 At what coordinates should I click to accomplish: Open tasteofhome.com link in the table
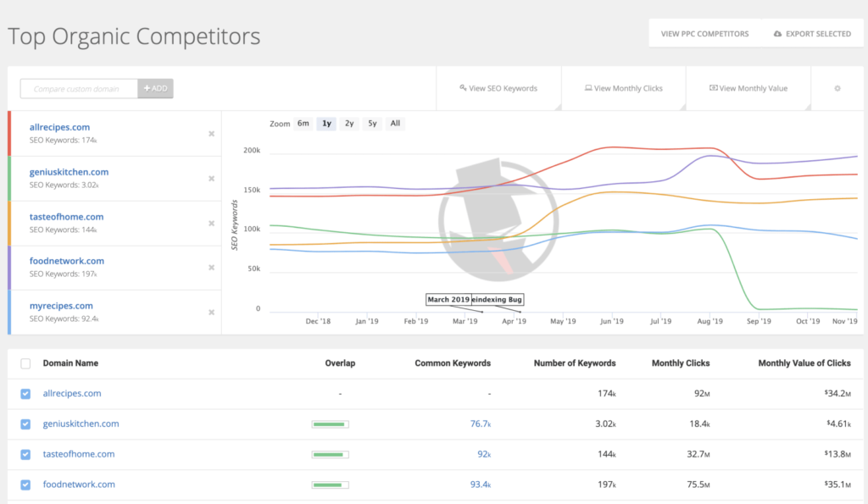(79, 454)
